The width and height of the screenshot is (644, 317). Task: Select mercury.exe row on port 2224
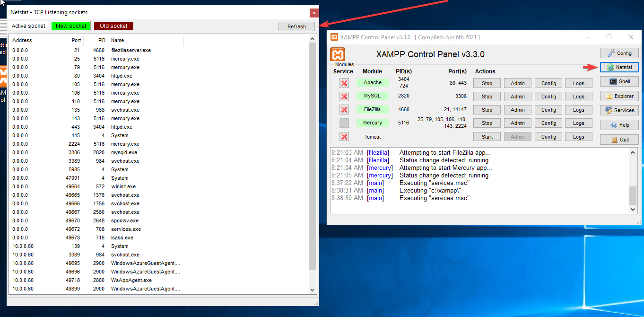[x=97, y=144]
